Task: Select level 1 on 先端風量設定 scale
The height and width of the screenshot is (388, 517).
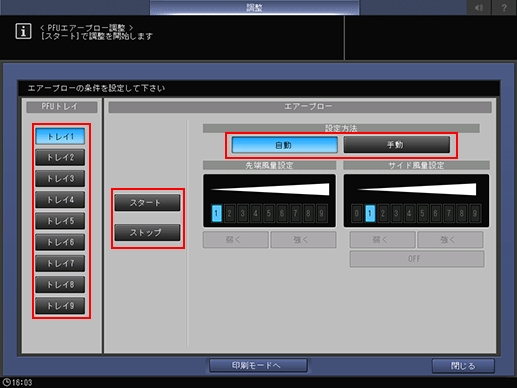Action: click(x=216, y=213)
